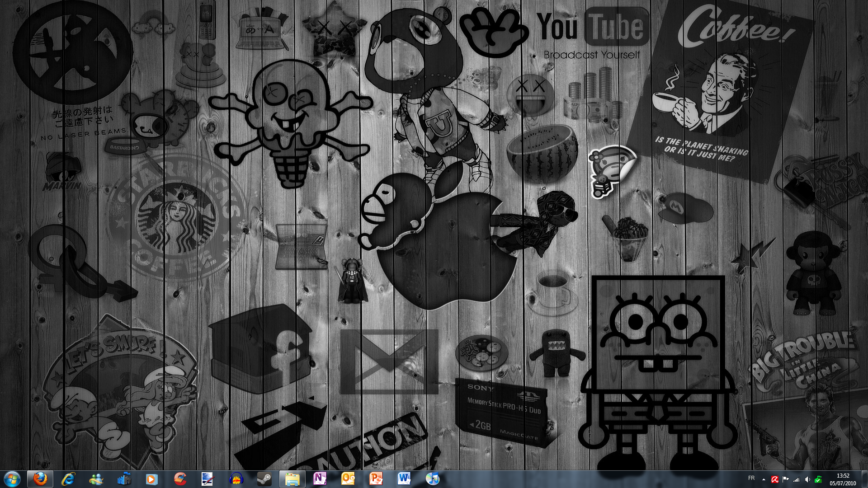Open the 13:52 clock and calendar
The image size is (868, 488).
(x=843, y=479)
